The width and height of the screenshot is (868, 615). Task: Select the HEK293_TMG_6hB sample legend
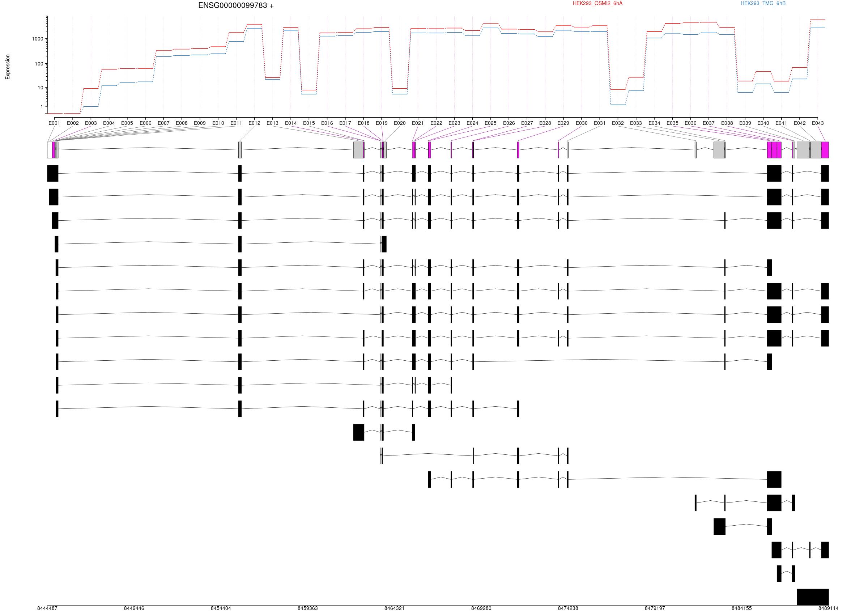pyautogui.click(x=763, y=3)
